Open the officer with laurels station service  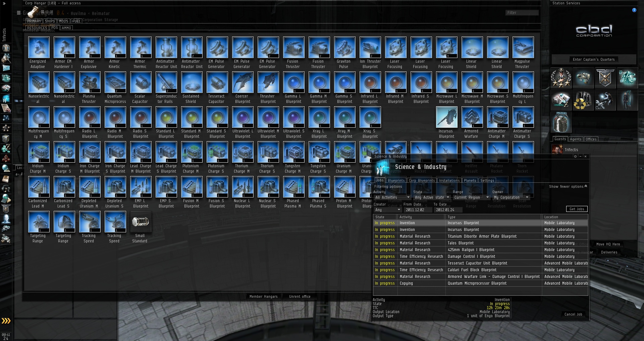(561, 78)
